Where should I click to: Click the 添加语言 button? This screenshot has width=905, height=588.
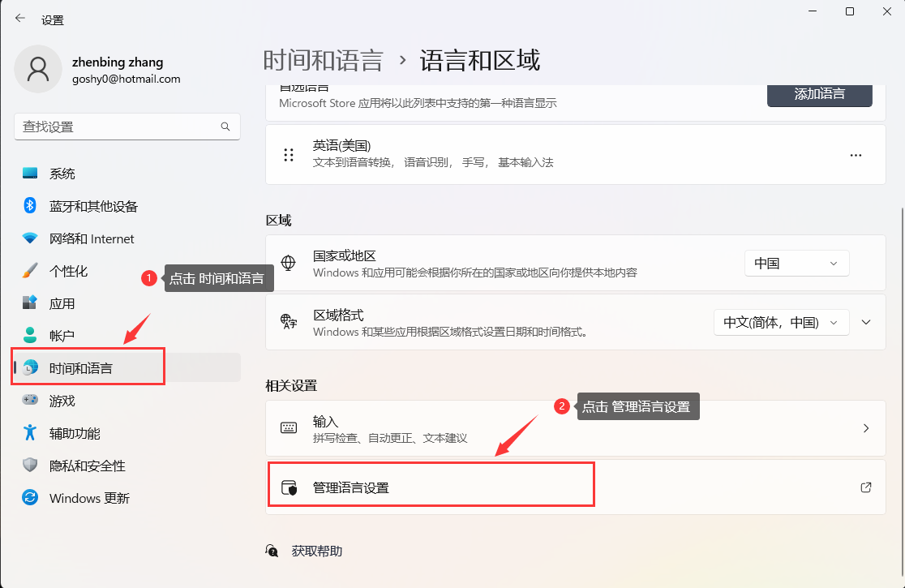(819, 94)
